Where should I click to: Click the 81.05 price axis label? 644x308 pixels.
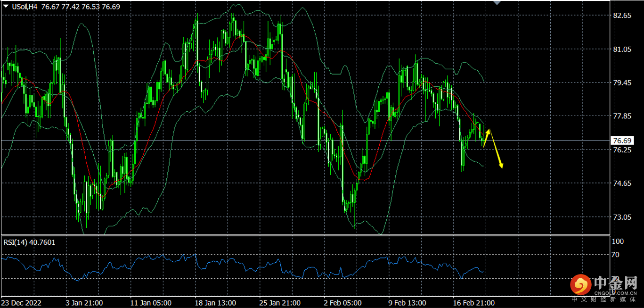tap(622, 49)
